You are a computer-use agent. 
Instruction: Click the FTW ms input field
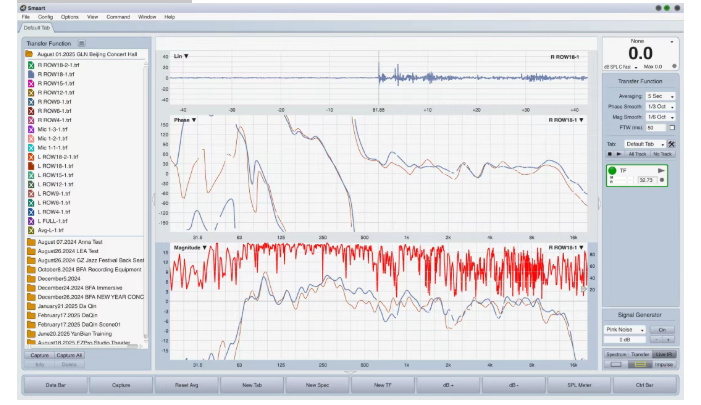click(x=655, y=127)
